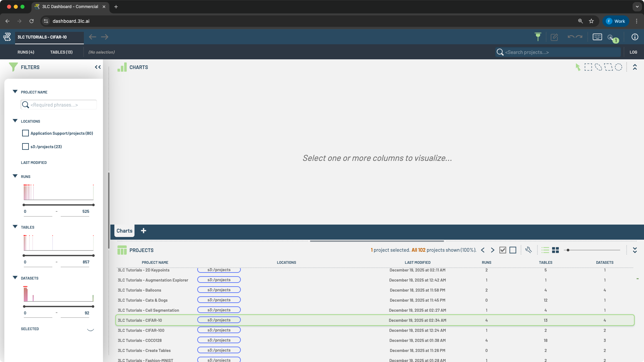Add a new chart tab
The width and height of the screenshot is (644, 362).
coord(144,231)
